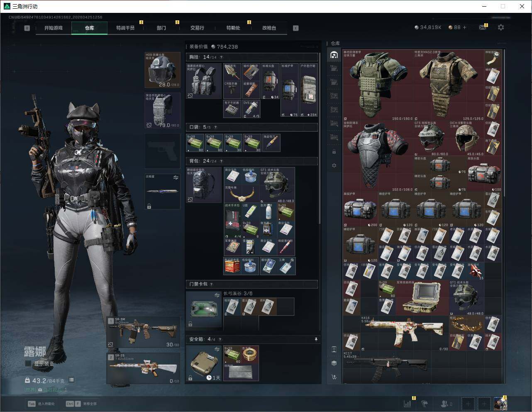Select the 电子干扰器 item in chest rig

[x=232, y=109]
